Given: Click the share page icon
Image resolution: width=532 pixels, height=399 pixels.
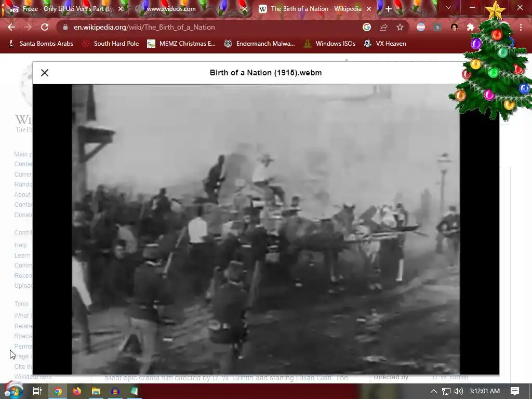Looking at the screenshot, I should click(383, 27).
